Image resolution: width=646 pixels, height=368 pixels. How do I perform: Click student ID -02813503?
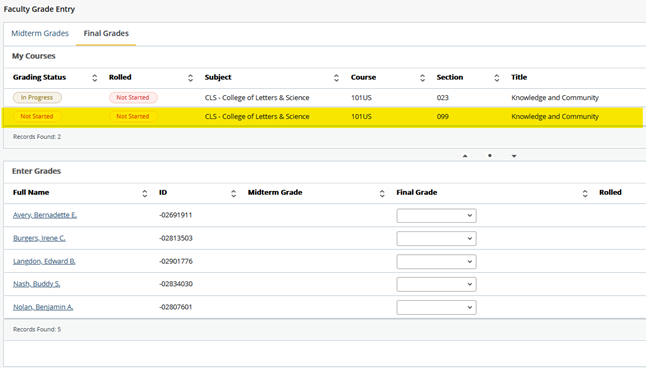(176, 238)
